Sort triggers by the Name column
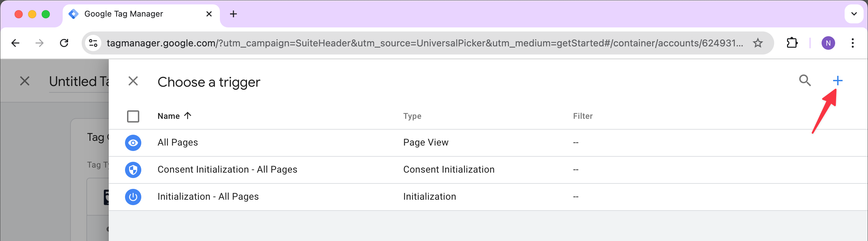Image resolution: width=868 pixels, height=241 pixels. click(169, 116)
